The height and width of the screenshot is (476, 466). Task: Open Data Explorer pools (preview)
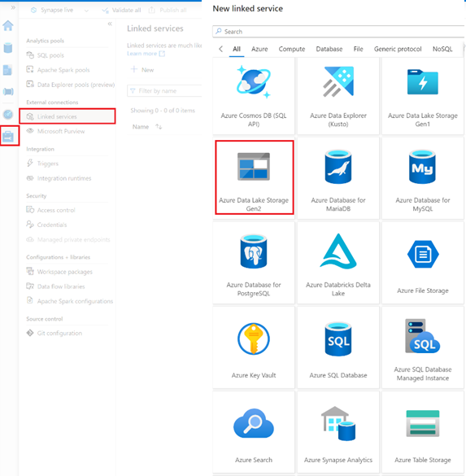(x=71, y=85)
